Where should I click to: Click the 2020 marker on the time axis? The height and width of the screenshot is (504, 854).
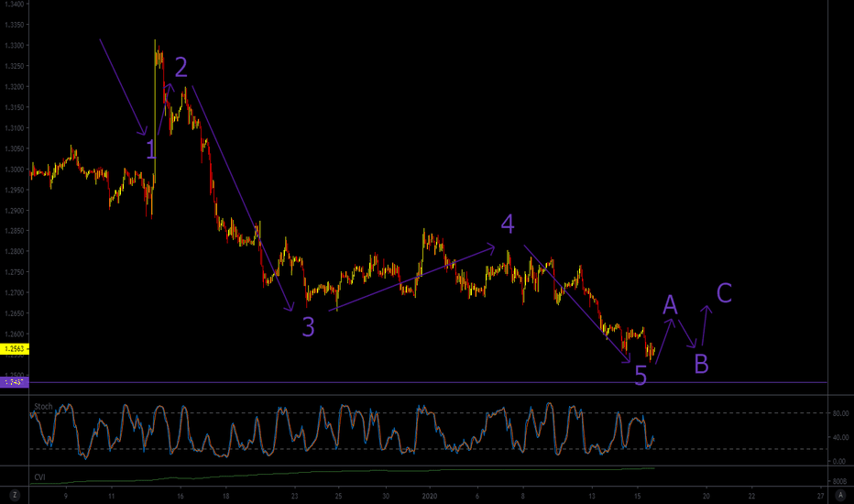coord(429,496)
